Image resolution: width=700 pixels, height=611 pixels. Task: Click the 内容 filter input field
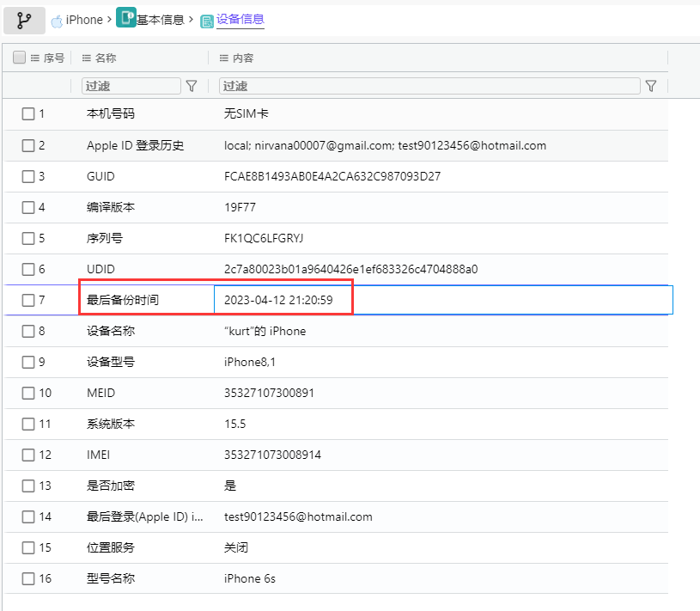point(429,86)
